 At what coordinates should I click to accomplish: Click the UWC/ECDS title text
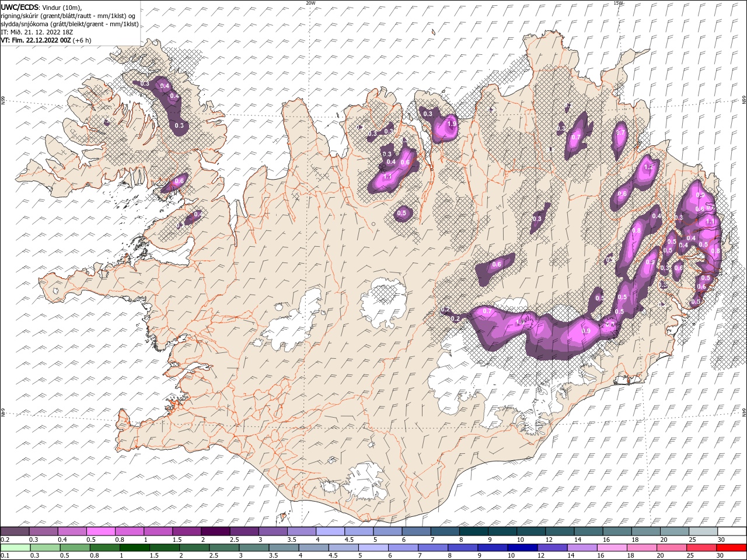click(20, 6)
